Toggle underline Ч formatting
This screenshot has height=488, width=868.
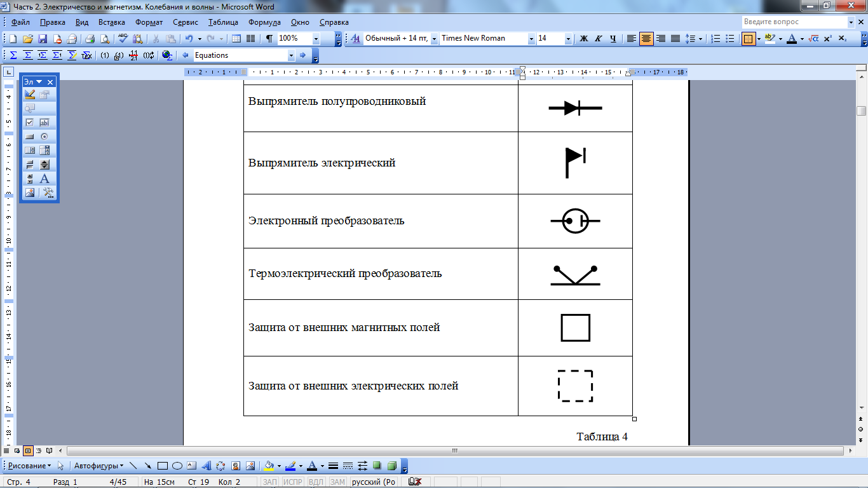click(613, 39)
